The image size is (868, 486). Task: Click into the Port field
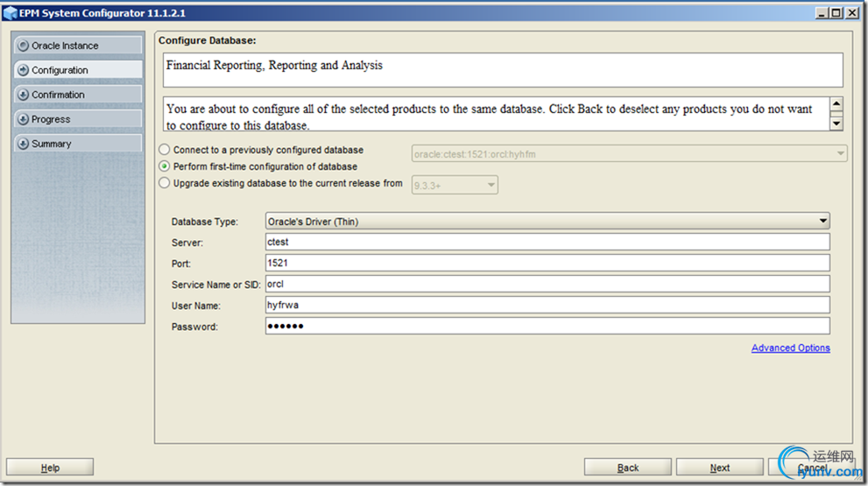[x=547, y=263]
